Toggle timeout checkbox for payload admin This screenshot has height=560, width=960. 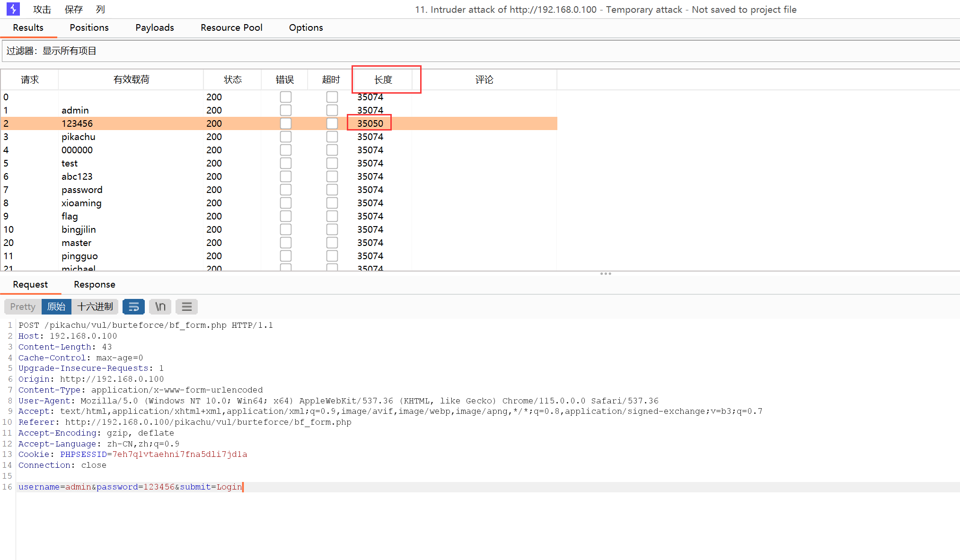[x=332, y=110]
